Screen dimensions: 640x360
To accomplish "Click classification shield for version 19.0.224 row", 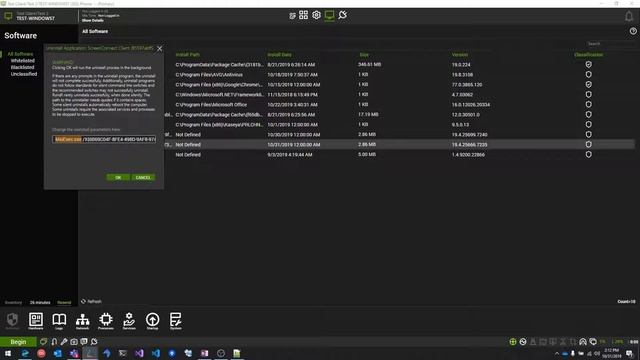I will click(x=589, y=64).
